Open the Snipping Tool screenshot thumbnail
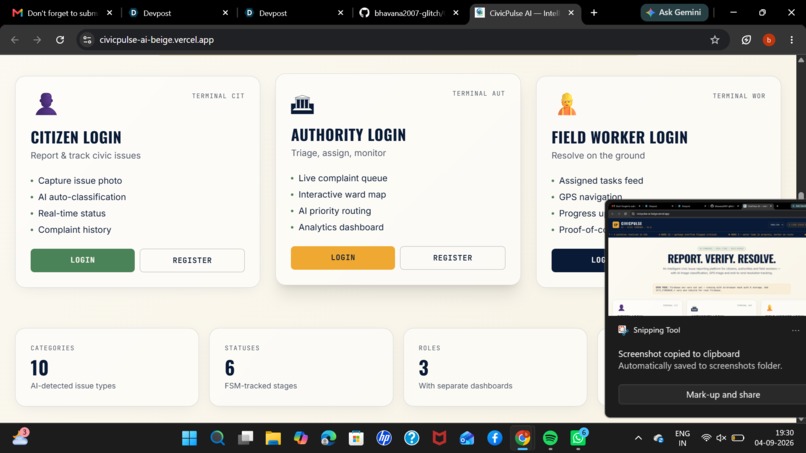806x453 pixels. click(706, 258)
